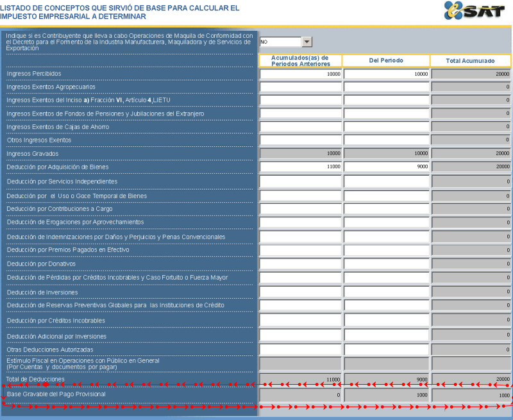Click Ingresos Percibidos field for Del Periodo
513x420 pixels.
click(387, 74)
